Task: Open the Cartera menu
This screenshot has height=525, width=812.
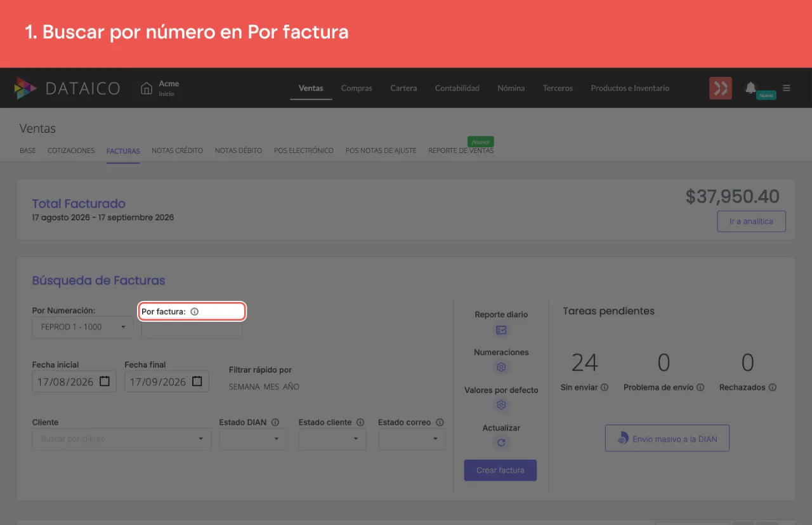Action: 403,88
